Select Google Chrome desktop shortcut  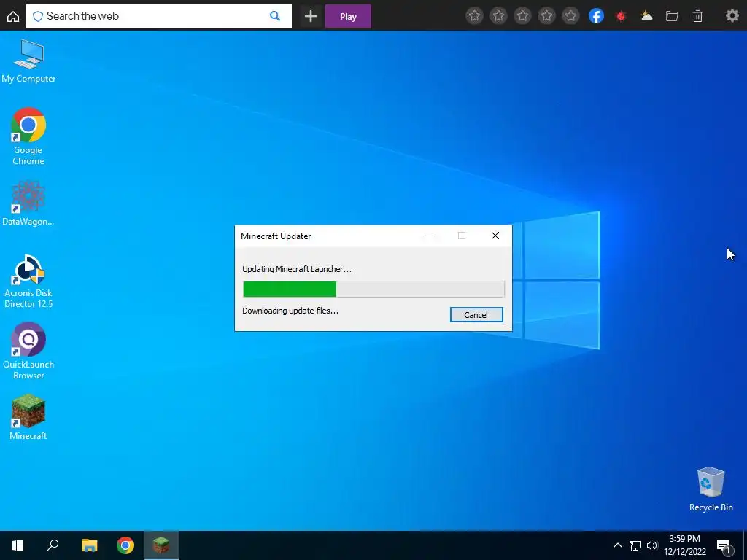28,136
